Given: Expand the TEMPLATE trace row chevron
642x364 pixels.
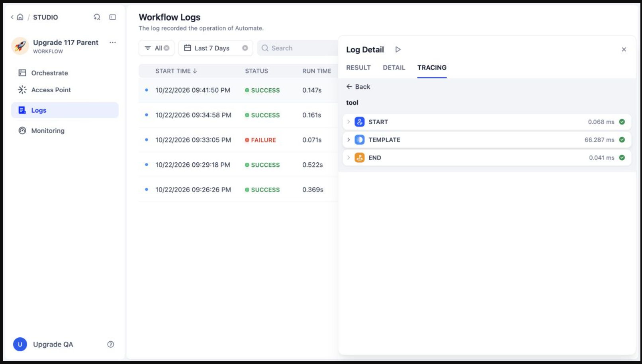Looking at the screenshot, I should 348,140.
